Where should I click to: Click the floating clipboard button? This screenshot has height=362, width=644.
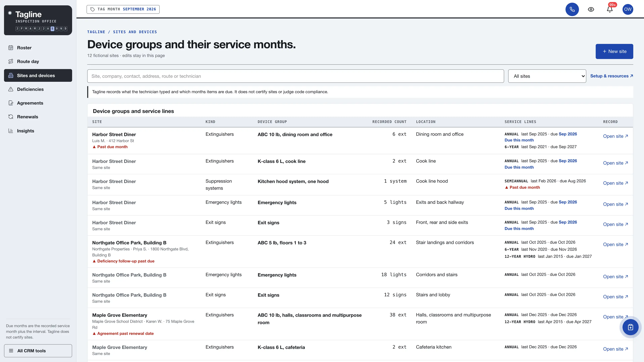(630, 327)
